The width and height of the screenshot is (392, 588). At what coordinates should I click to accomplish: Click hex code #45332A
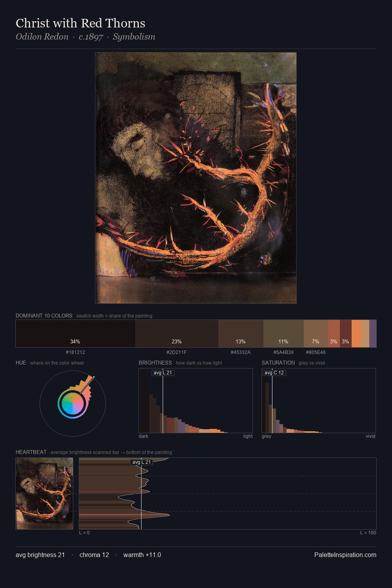point(241,352)
